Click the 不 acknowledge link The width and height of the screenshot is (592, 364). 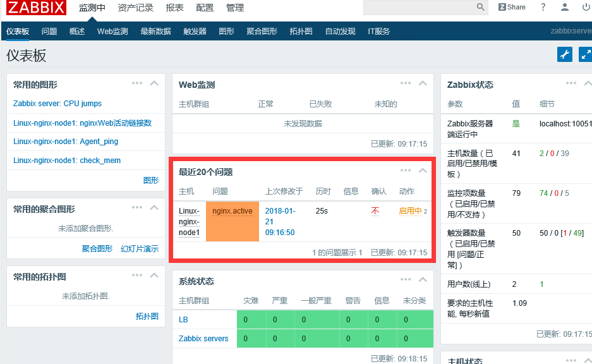point(375,210)
